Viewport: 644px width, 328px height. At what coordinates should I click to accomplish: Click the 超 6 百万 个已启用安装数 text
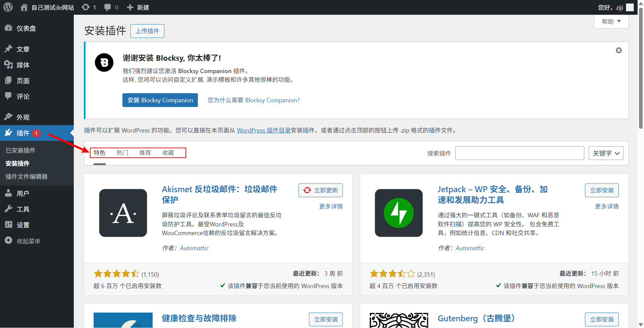point(127,286)
